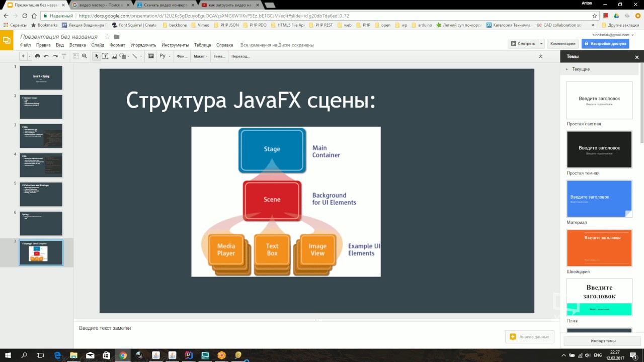The width and height of the screenshot is (644, 362).
Task: Open the input tools 'Ру' dropdown
Action: [x=165, y=56]
